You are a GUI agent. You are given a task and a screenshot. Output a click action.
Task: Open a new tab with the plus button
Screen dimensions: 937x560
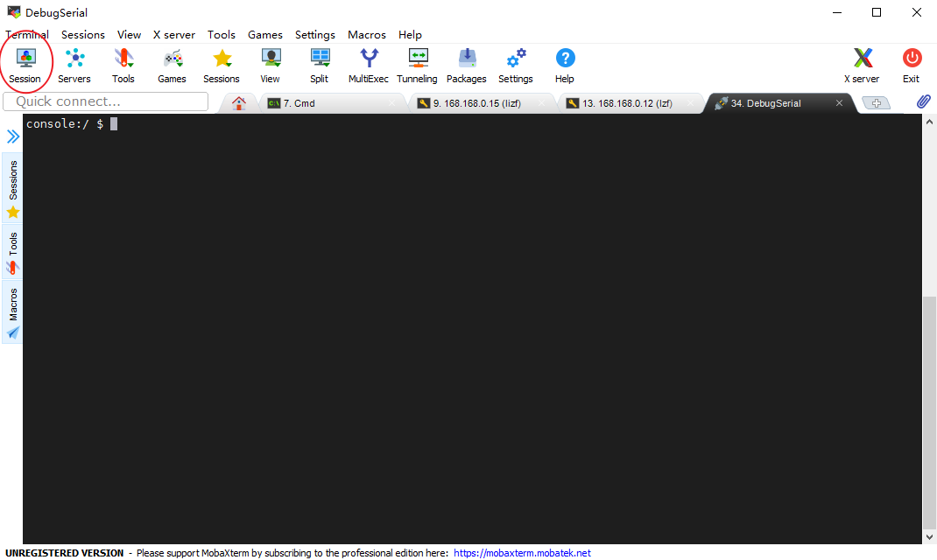pyautogui.click(x=877, y=102)
